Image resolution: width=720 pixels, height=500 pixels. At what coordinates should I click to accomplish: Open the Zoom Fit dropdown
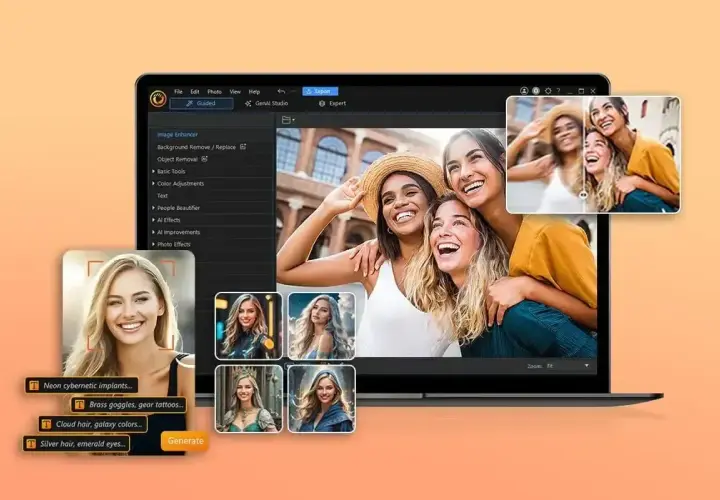pyautogui.click(x=567, y=366)
